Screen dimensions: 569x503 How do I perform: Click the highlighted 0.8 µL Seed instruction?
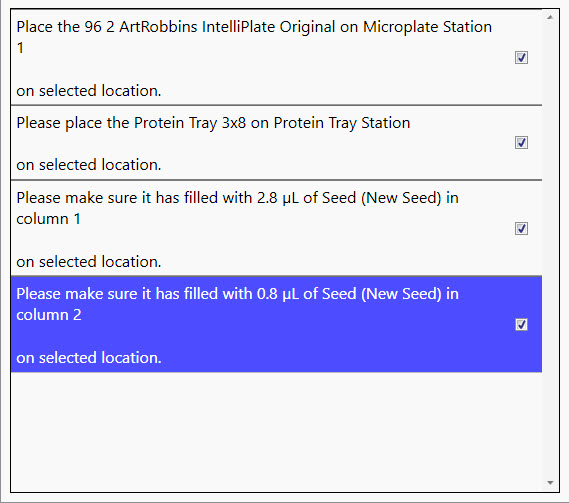(276, 324)
